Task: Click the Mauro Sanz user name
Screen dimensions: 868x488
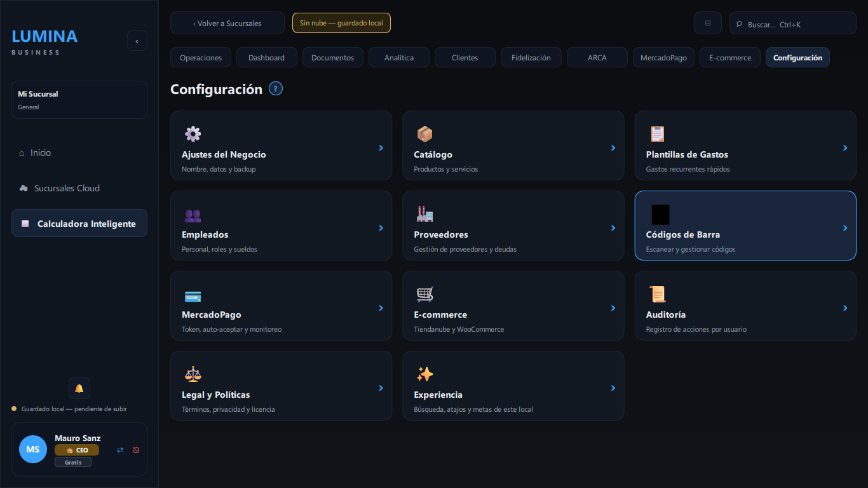Action: click(x=78, y=438)
